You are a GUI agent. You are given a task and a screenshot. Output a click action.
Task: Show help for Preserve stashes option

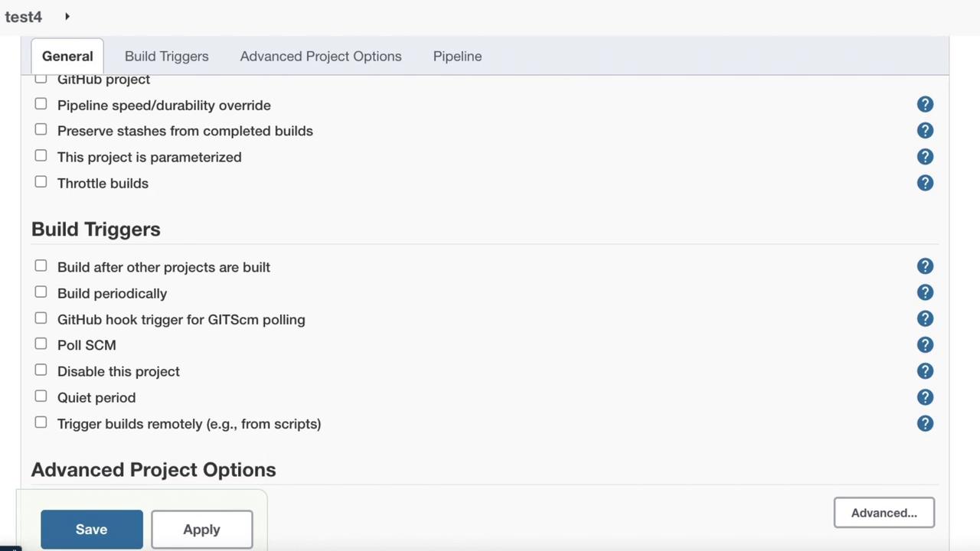tap(925, 130)
